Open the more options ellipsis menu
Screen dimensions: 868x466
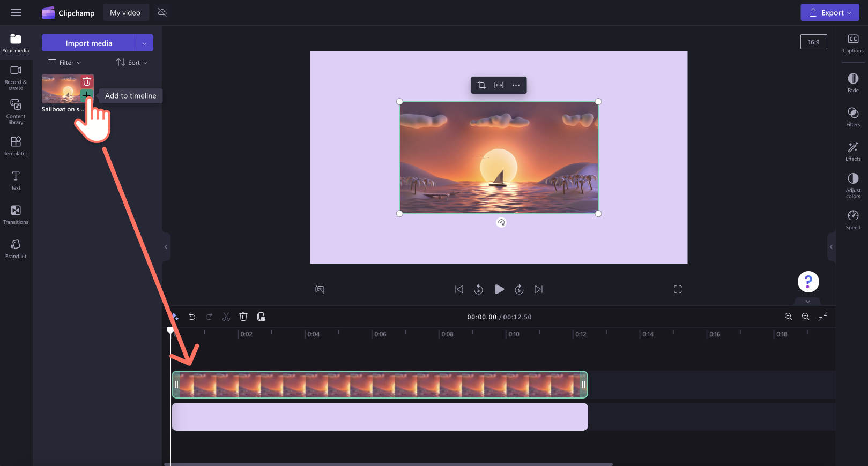click(516, 85)
